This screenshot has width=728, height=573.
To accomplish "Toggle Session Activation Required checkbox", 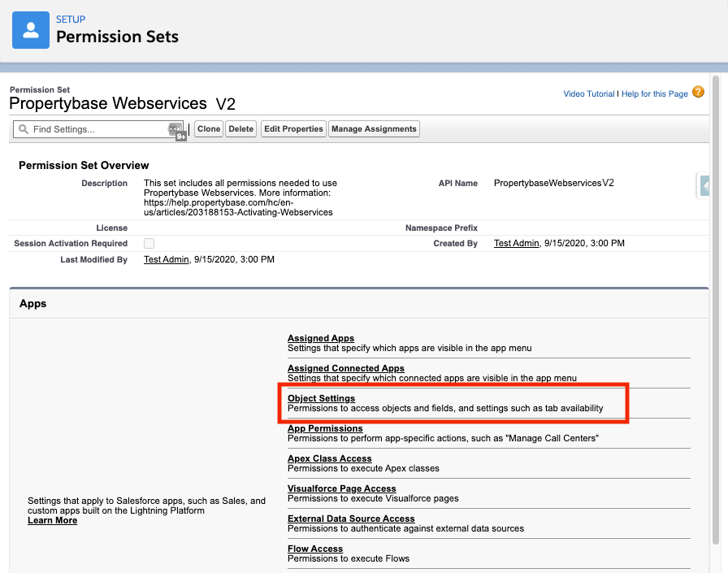I will pos(149,244).
